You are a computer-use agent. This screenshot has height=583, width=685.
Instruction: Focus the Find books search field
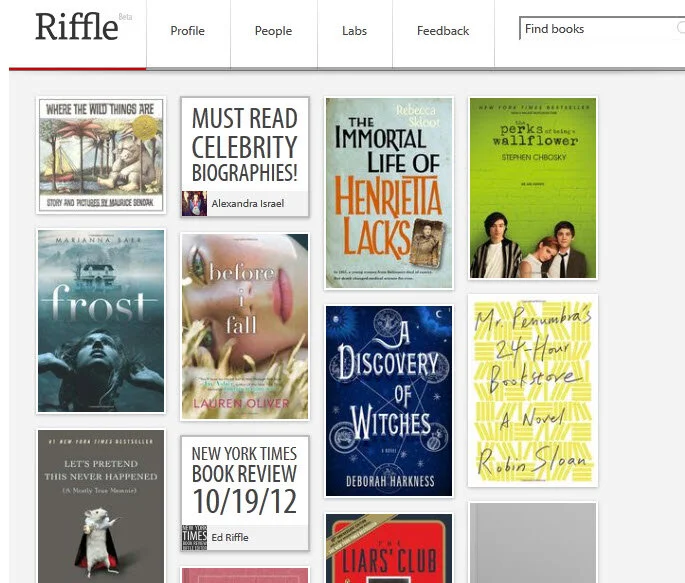602,29
